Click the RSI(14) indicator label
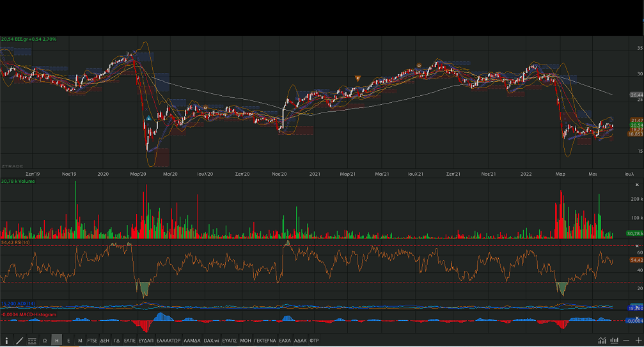 click(15, 243)
